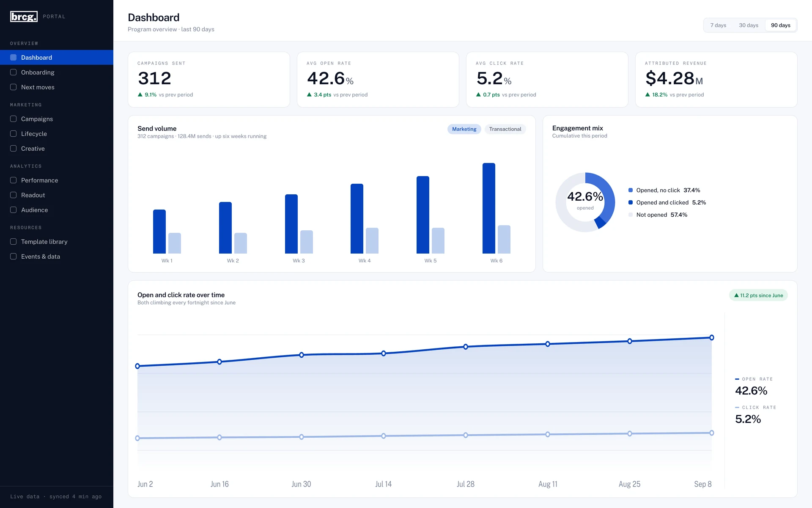This screenshot has height=508, width=812.
Task: Click the Opened and clicked legend swatch
Action: coord(631,203)
